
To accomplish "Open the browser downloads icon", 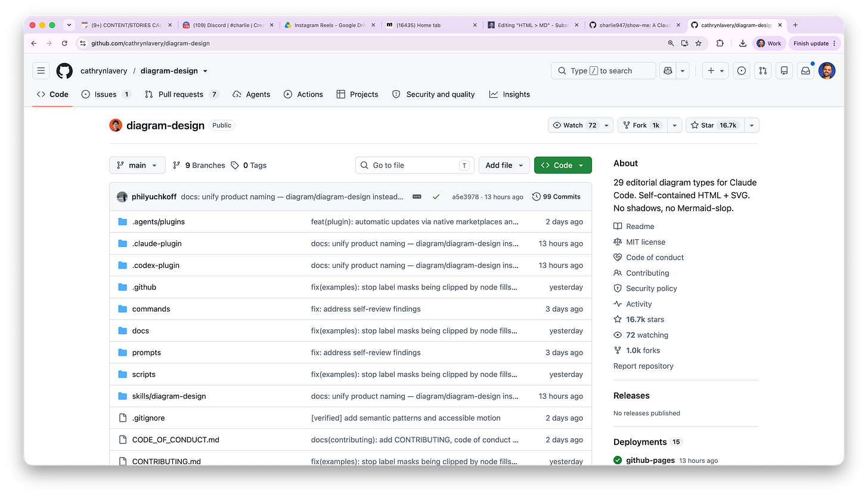I will tap(742, 43).
